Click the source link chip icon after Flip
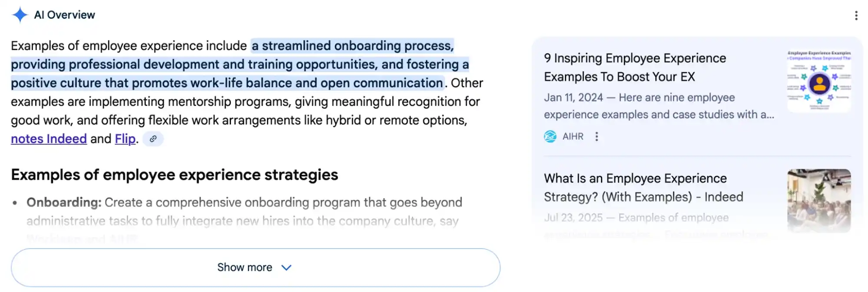 coord(153,139)
